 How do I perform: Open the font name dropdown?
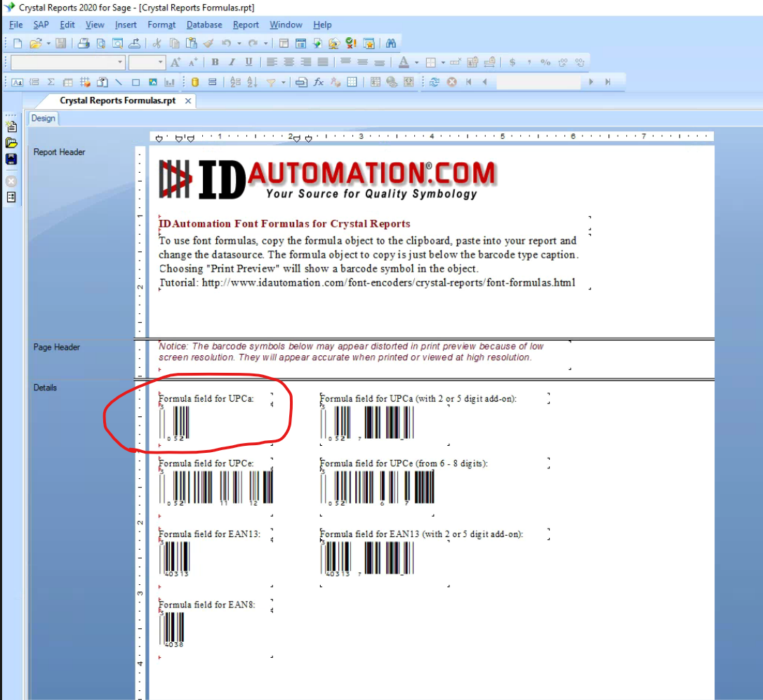coord(119,62)
